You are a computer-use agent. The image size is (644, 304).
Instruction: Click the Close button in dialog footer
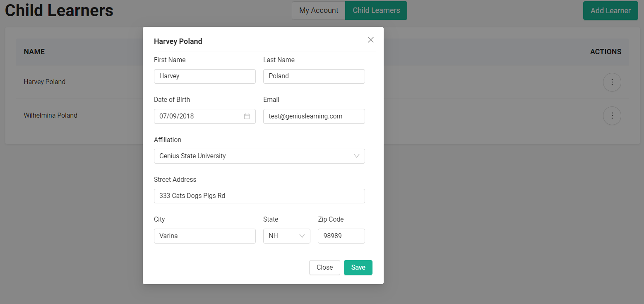[x=324, y=268]
